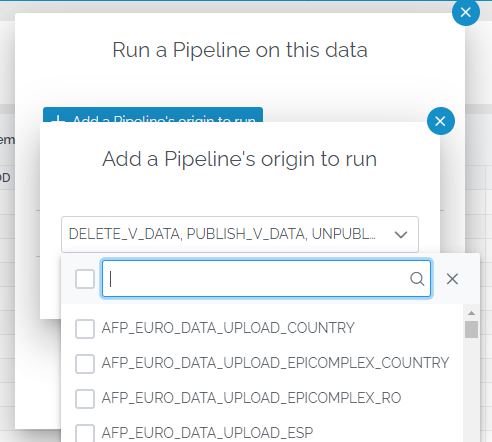Check AFP_EURO_DATA_UPLOAD_ESP checkbox

tap(85, 433)
